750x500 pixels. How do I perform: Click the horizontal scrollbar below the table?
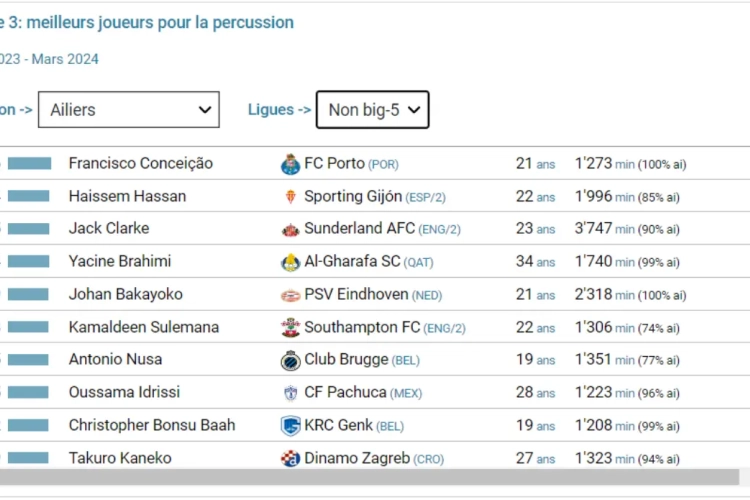pos(369,477)
